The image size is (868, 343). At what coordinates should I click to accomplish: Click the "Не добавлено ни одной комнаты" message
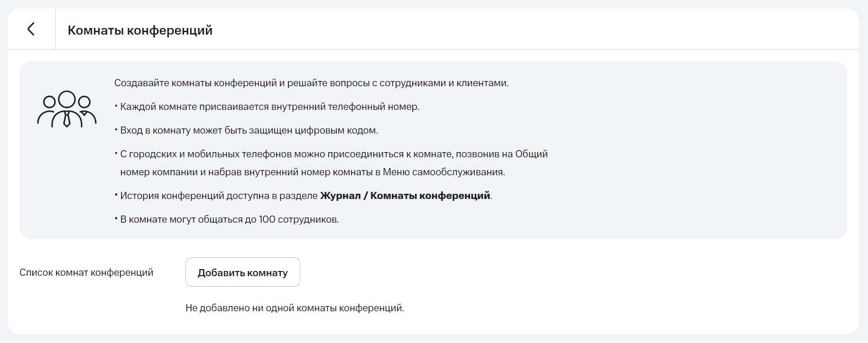(x=295, y=308)
